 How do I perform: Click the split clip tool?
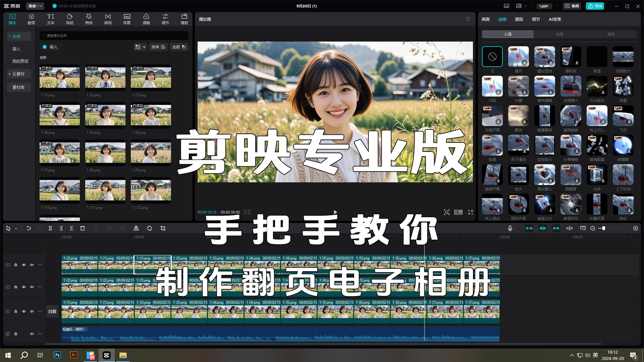click(x=50, y=228)
